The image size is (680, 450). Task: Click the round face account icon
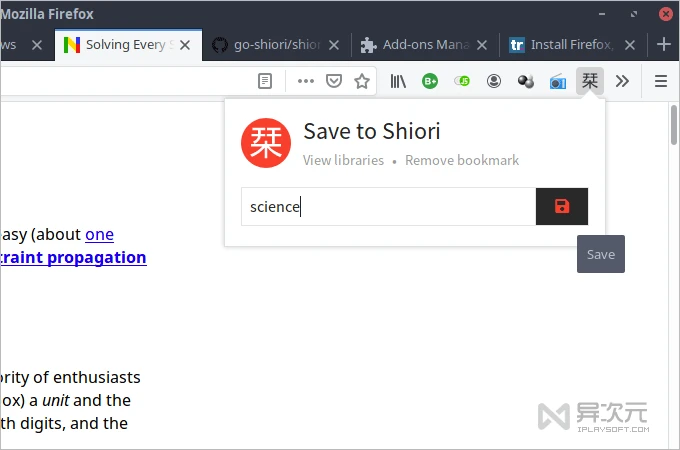494,81
